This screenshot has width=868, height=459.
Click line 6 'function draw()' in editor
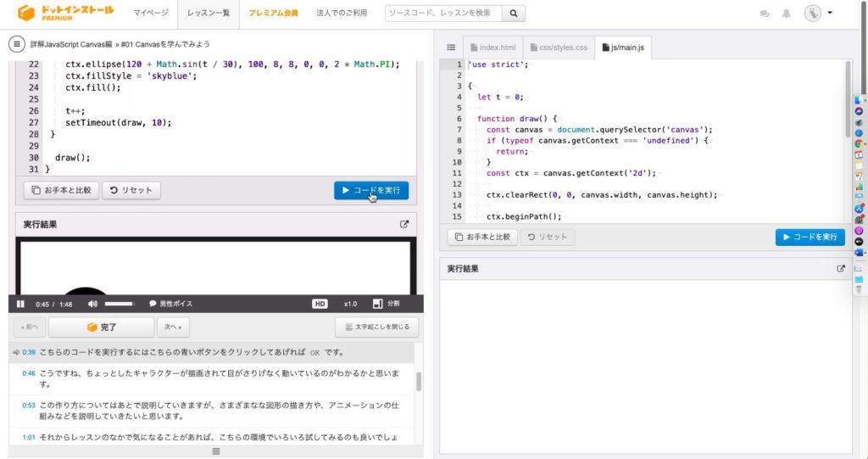517,119
